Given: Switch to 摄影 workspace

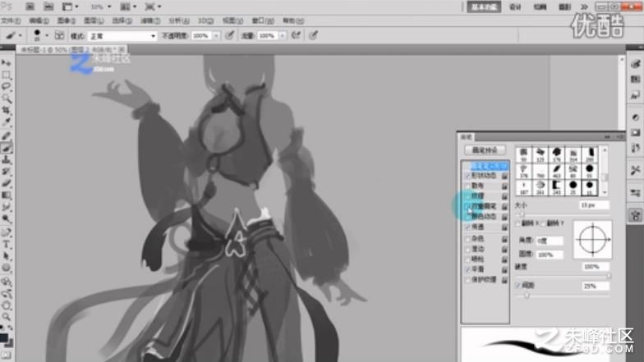Looking at the screenshot, I should pos(565,7).
